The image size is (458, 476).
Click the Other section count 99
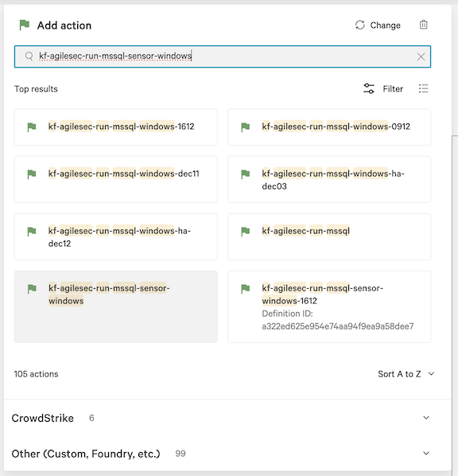tap(180, 454)
